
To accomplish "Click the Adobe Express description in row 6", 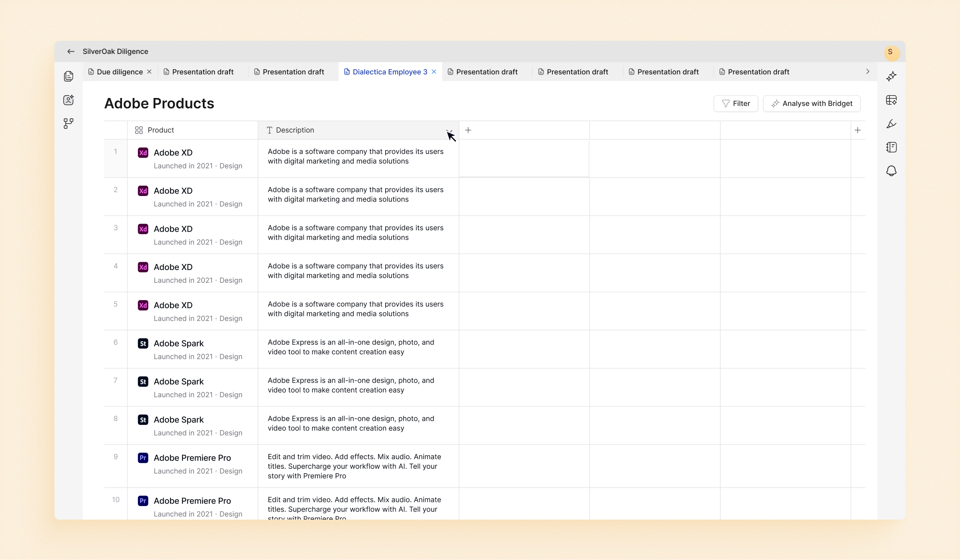I will click(351, 347).
